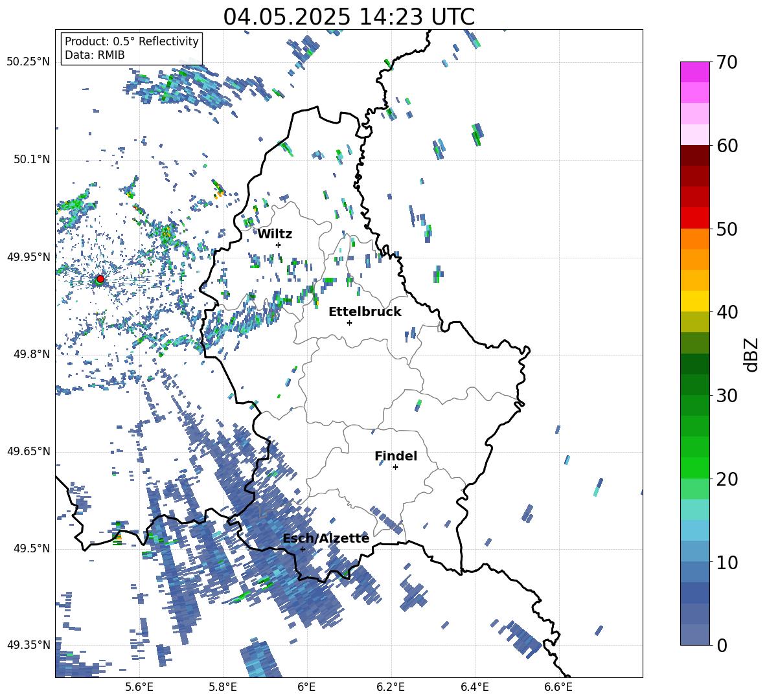Click the Ettelbruck station cross marker
767x700 pixels.
tap(349, 322)
